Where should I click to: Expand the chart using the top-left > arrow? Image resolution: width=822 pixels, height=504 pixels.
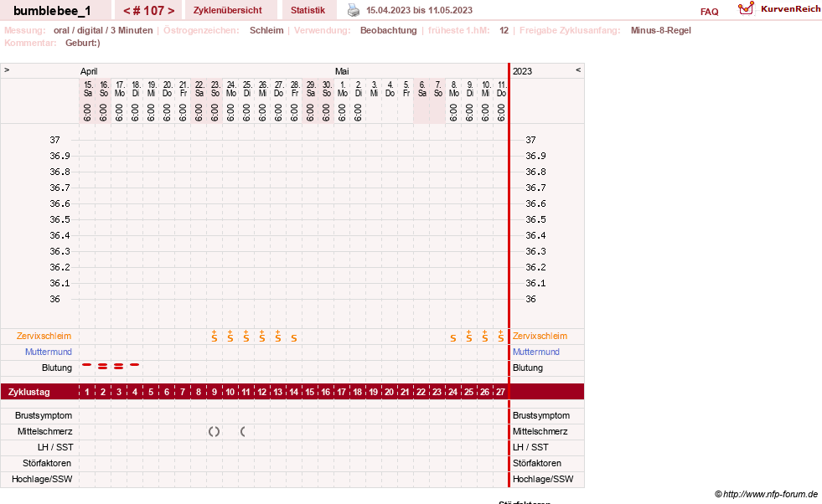(x=7, y=69)
